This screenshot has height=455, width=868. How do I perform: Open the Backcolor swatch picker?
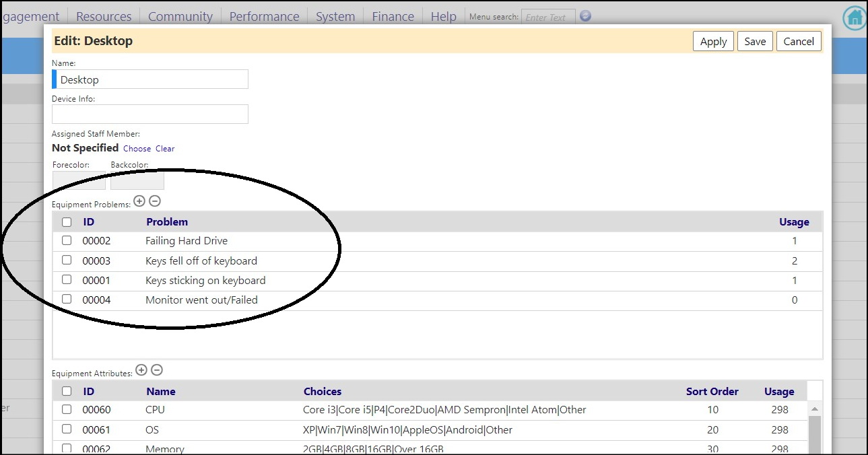click(137, 180)
